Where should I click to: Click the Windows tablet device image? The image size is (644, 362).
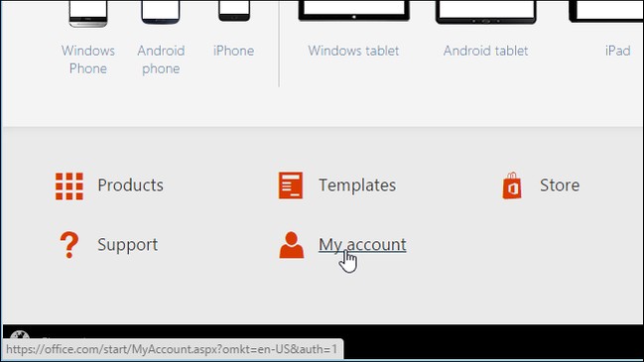click(x=354, y=11)
